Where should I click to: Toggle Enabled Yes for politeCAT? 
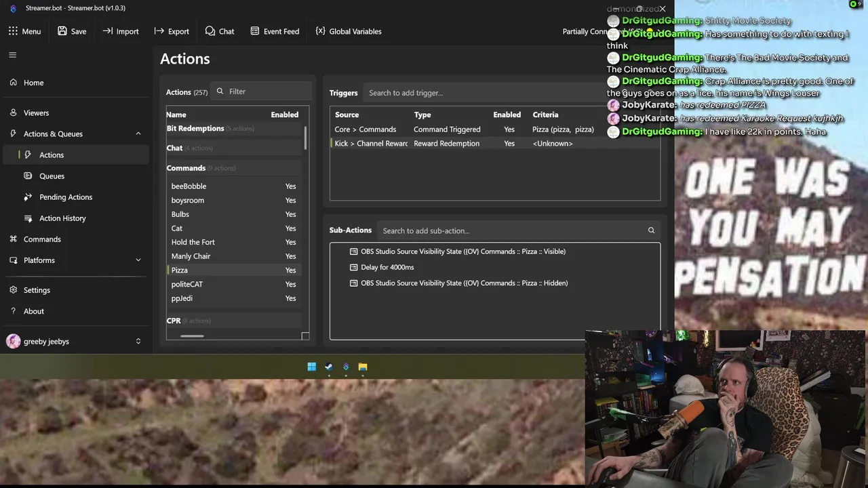click(290, 284)
